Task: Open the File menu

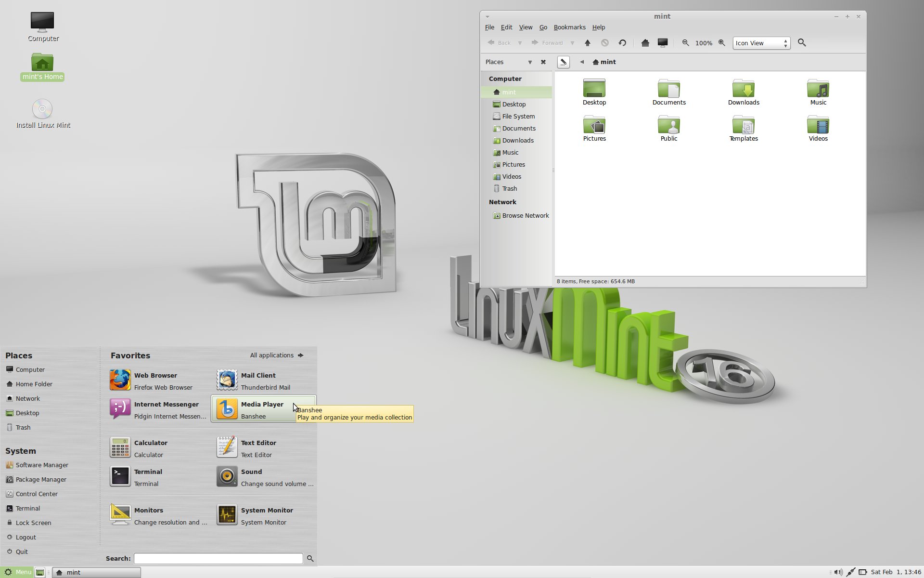Action: click(x=489, y=27)
